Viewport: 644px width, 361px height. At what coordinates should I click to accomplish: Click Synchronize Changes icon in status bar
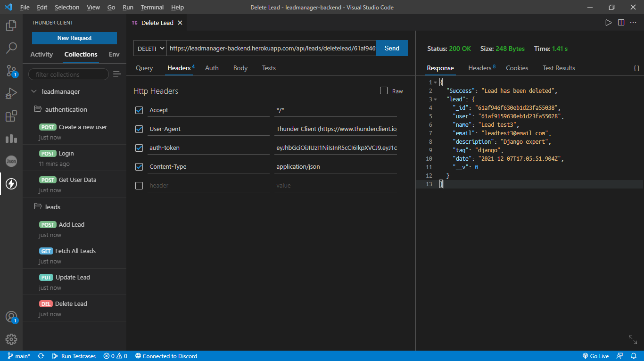pyautogui.click(x=41, y=356)
